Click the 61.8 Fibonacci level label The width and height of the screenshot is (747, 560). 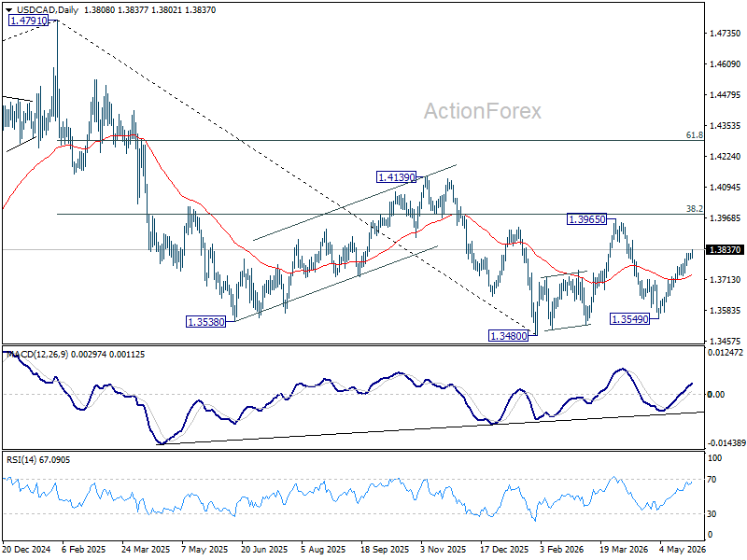click(x=694, y=135)
